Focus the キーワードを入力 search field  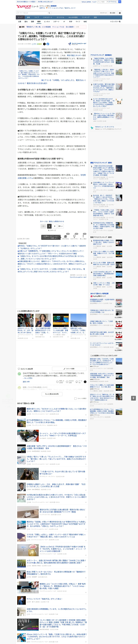coord(32,13)
